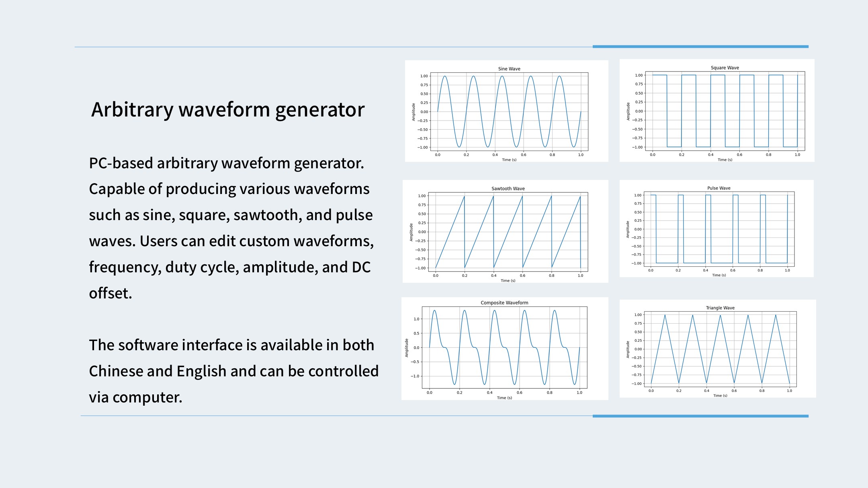Click the 'software interface is available' paragraph
Screen dimensions: 868x488
tap(234, 371)
